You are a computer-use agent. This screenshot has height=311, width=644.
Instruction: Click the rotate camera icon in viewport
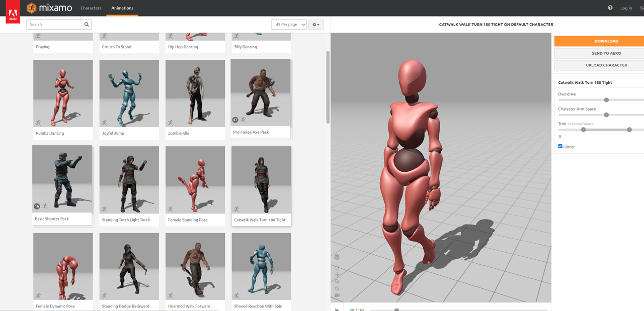tap(337, 267)
